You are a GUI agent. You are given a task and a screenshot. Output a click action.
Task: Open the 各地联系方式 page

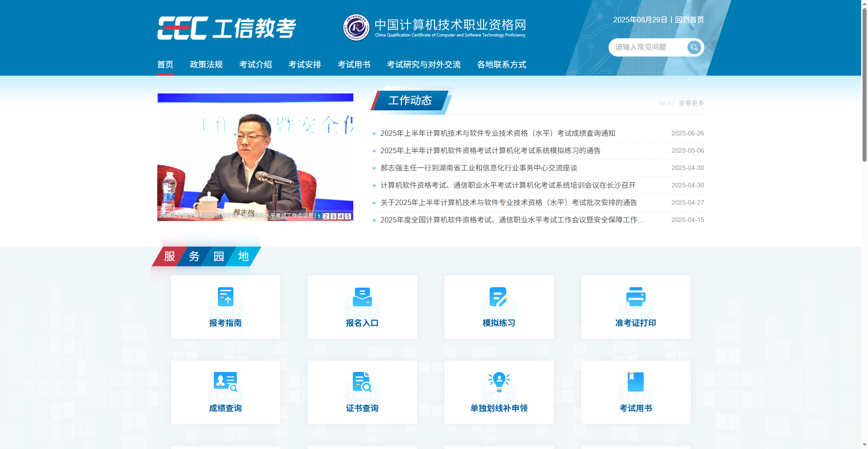tap(501, 65)
